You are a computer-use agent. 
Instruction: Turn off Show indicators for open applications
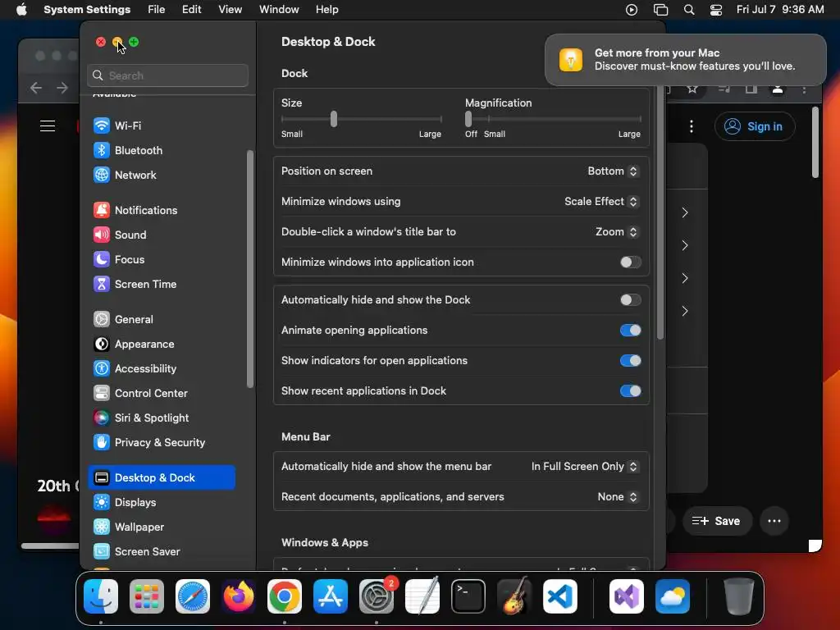tap(630, 361)
